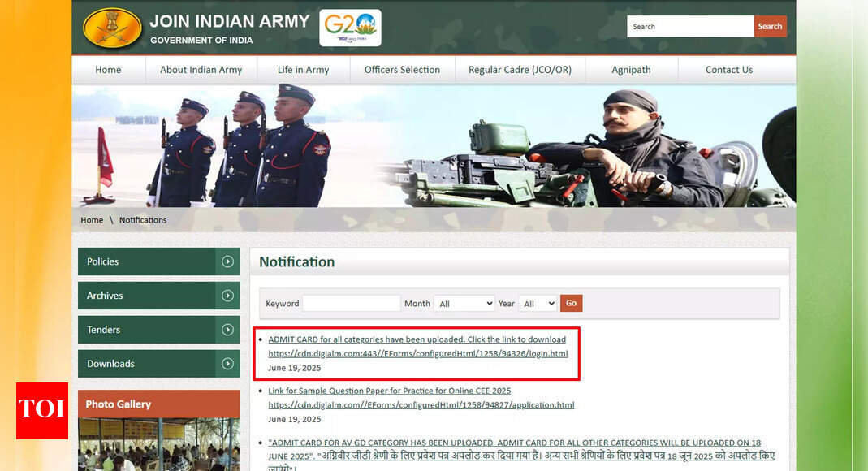868x471 pixels.
Task: Open the Sample Question Paper application link
Action: [x=421, y=405]
